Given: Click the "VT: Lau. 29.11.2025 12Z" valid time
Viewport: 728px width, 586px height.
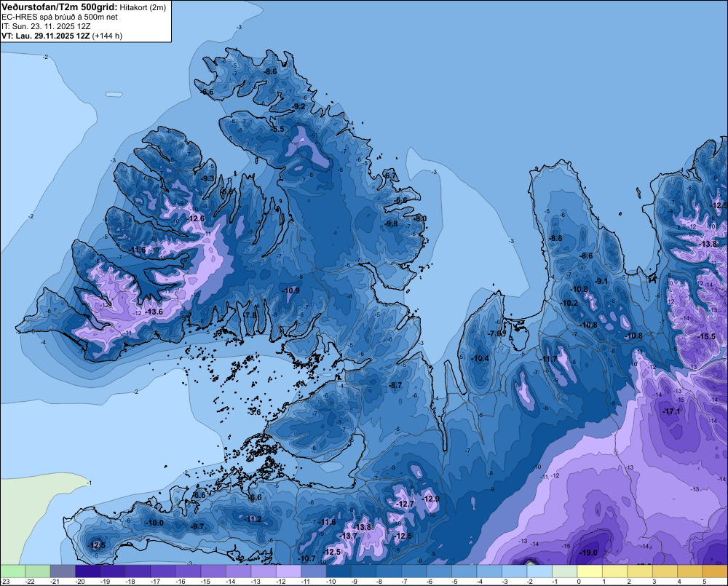Looking at the screenshot, I should point(45,36).
